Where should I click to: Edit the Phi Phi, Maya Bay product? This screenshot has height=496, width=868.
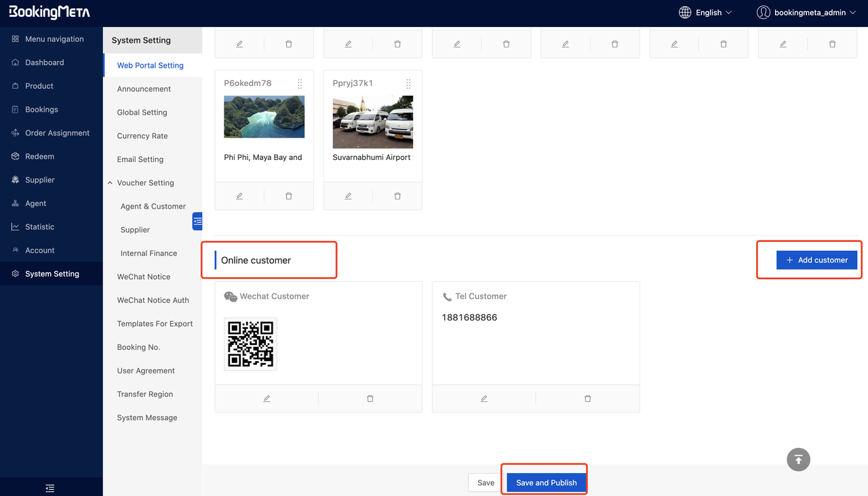pyautogui.click(x=239, y=196)
